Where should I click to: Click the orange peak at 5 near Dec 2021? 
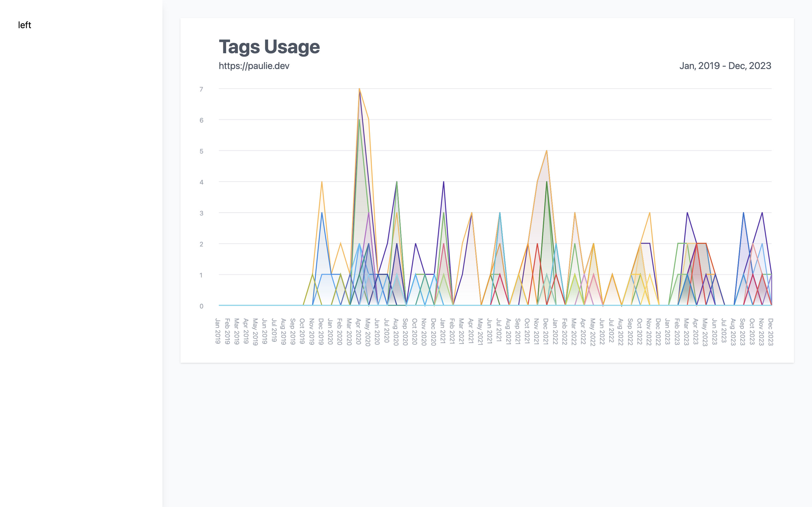click(x=547, y=151)
